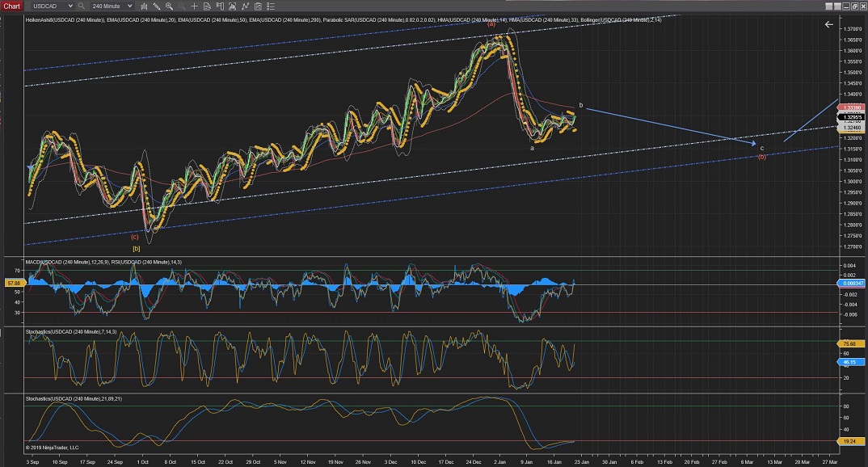Click the 57.88 RSI value marker

(13, 283)
